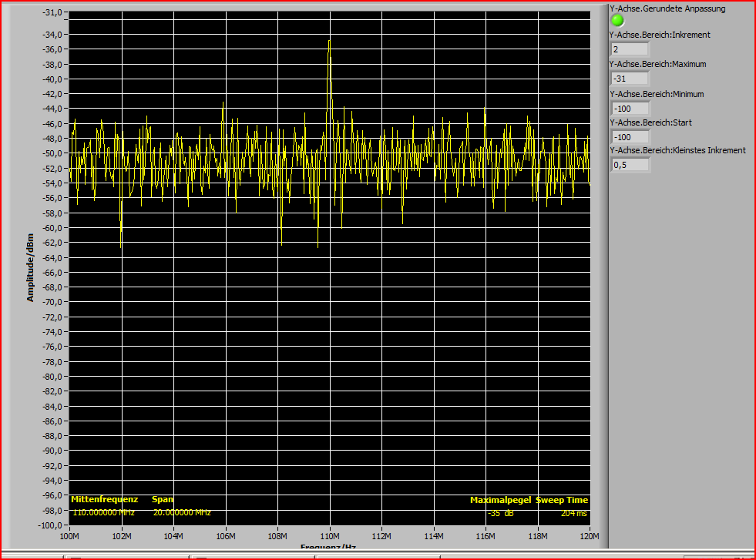Click the Maximalpegel reading -35 dB
This screenshot has width=756, height=560.
(x=500, y=512)
